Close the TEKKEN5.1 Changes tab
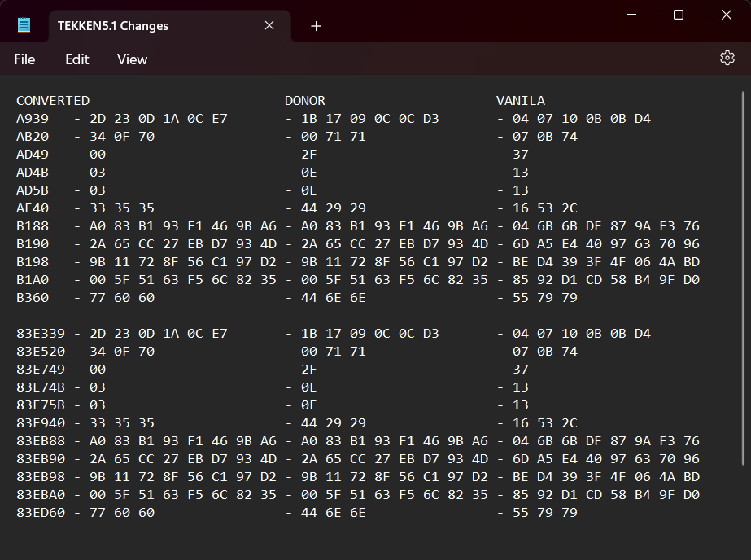751x560 pixels. (x=269, y=25)
